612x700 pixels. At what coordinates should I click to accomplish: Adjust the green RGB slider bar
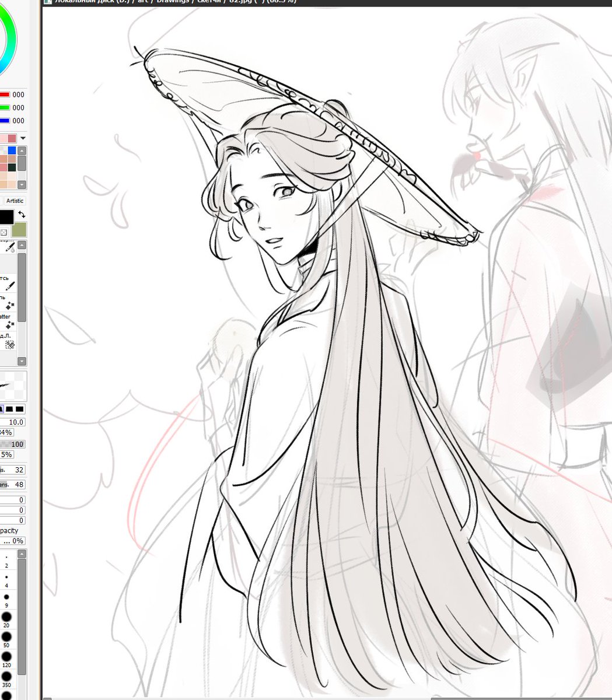tap(5, 107)
